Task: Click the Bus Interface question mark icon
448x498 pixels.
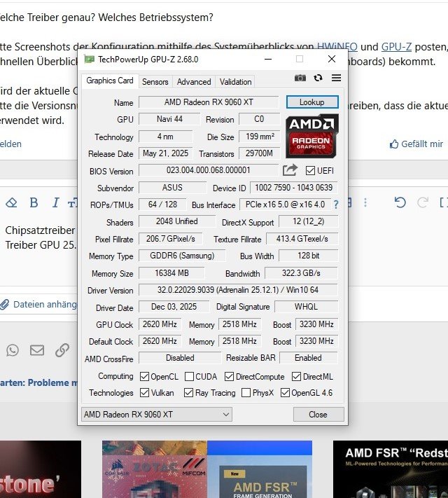Action: (x=336, y=205)
